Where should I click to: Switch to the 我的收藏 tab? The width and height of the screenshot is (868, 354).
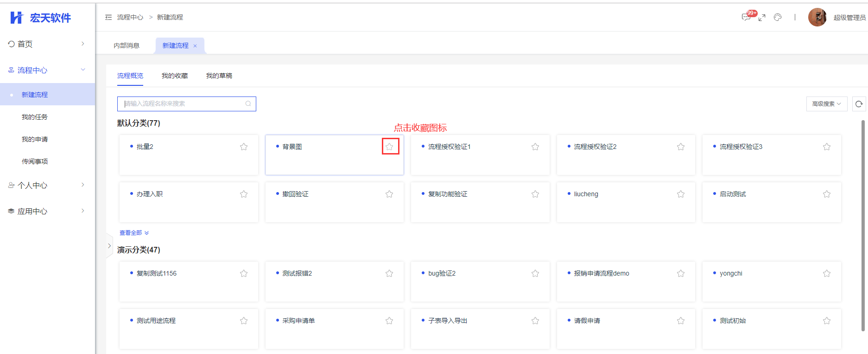175,76
